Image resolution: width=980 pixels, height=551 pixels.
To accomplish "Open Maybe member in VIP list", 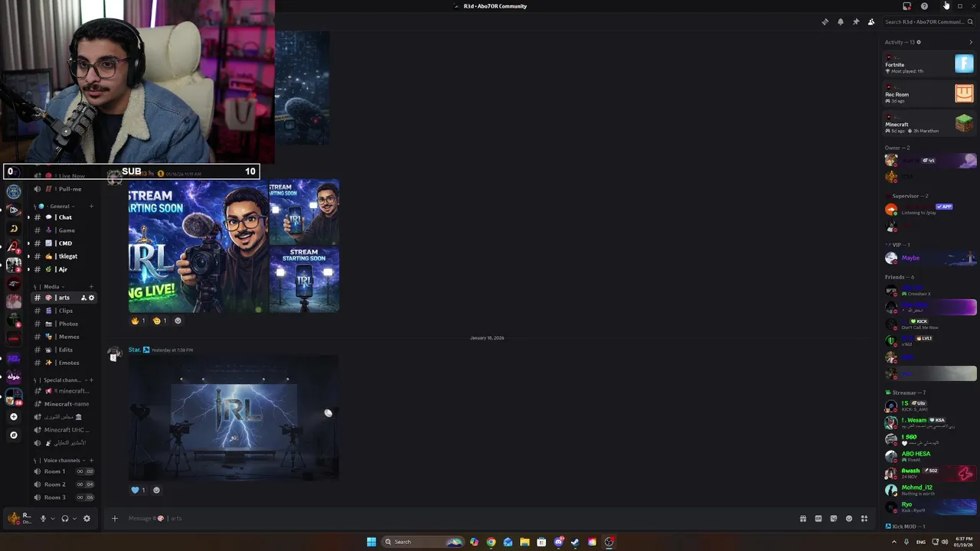I will 930,258.
